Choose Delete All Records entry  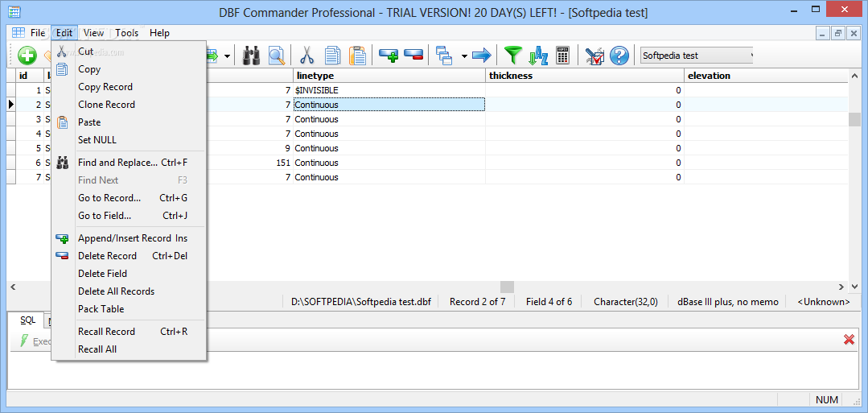pyautogui.click(x=129, y=291)
